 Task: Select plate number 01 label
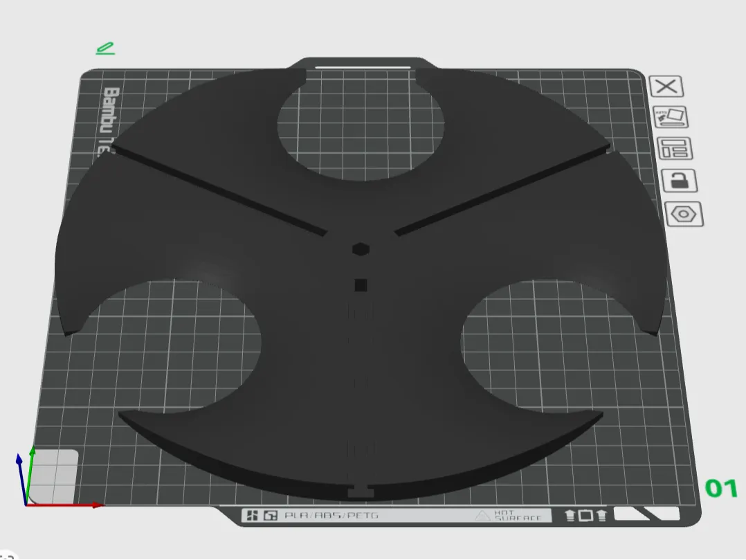pos(721,488)
